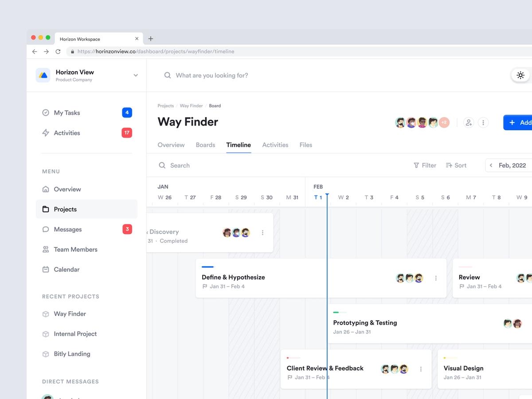Click the My Tasks badge showing 4
The image size is (532, 399).
click(x=127, y=113)
